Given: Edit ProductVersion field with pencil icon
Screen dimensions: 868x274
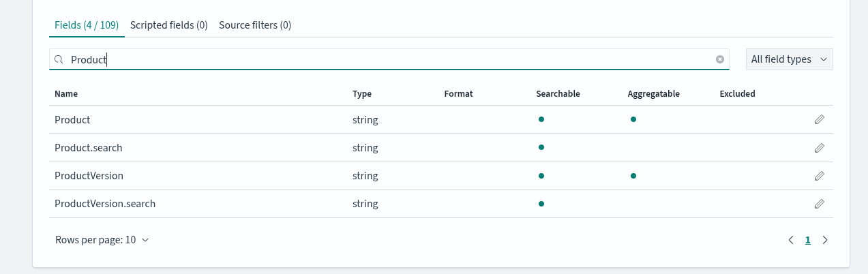Looking at the screenshot, I should tap(819, 176).
